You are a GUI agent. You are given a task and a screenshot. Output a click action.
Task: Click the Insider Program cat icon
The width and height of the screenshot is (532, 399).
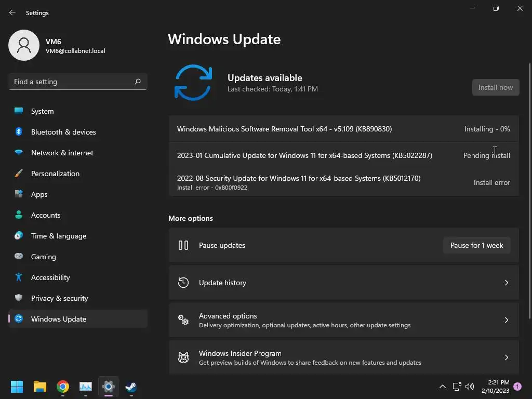183,357
